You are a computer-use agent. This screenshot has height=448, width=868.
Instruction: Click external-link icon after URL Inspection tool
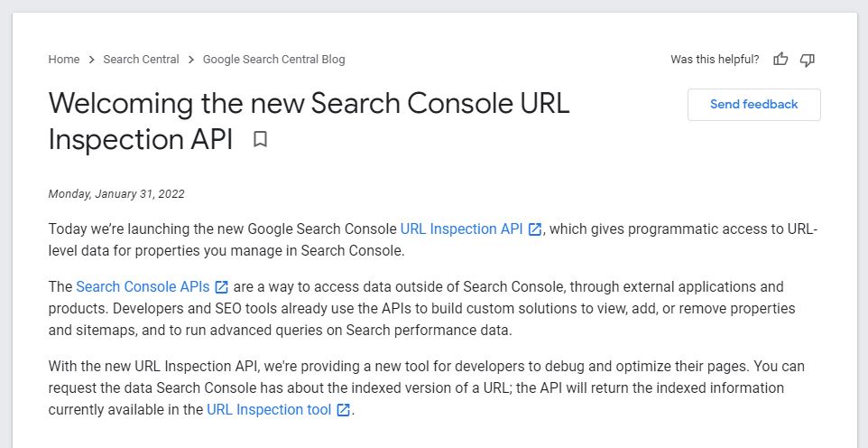pyautogui.click(x=343, y=410)
